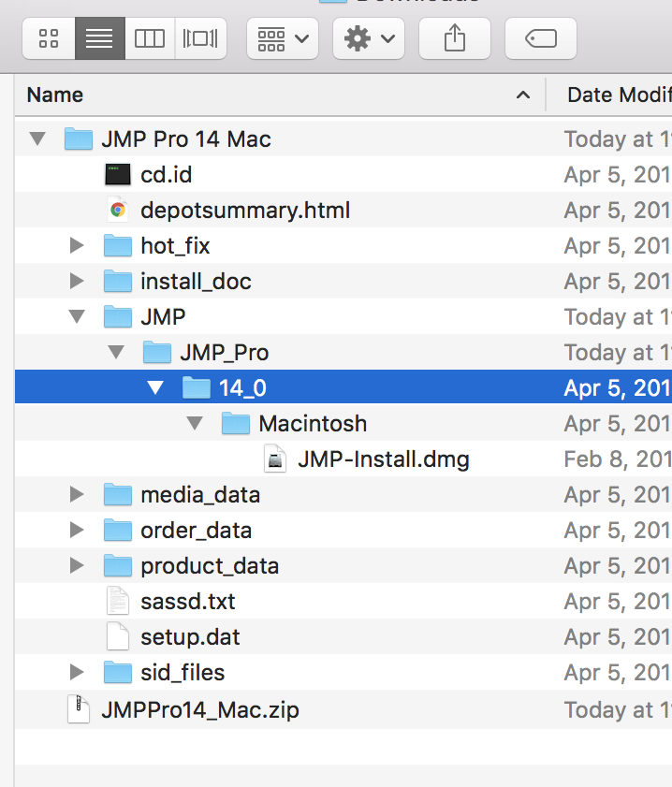Expand the hot_fix folder
This screenshot has width=672, height=787.
pos(76,245)
